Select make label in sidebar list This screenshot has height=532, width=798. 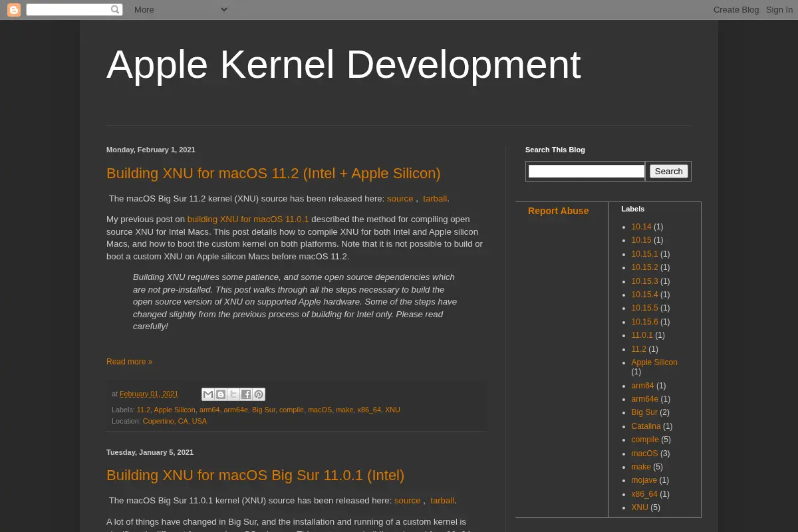[x=641, y=467]
